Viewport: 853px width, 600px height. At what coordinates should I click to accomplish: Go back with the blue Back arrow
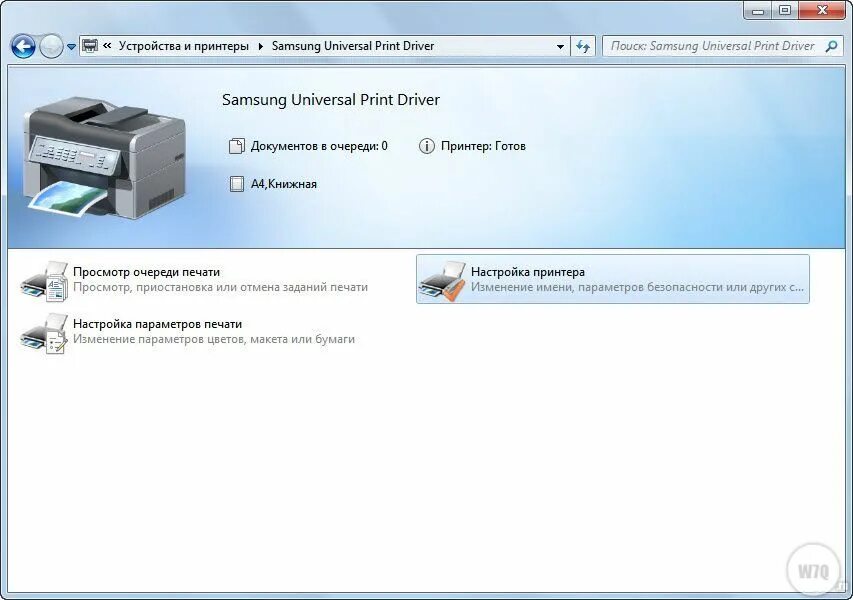23,46
